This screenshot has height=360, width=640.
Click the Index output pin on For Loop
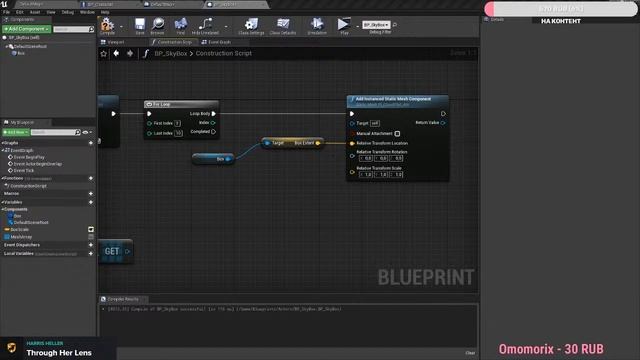(x=213, y=122)
